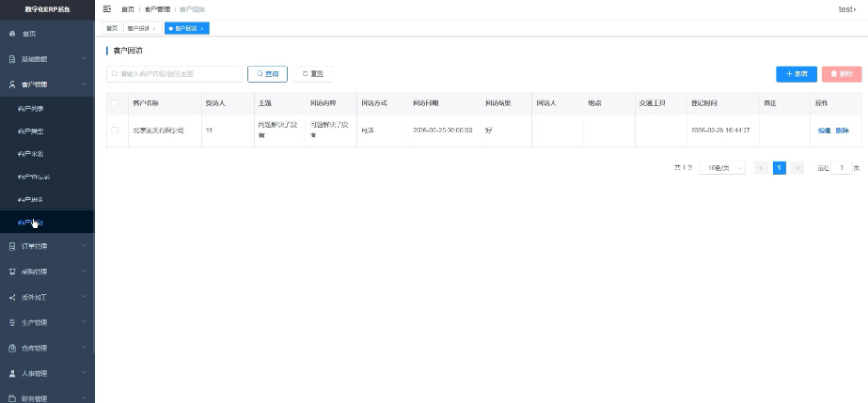Click the 首页 breadcrumb link
The width and height of the screenshot is (868, 403).
128,9
